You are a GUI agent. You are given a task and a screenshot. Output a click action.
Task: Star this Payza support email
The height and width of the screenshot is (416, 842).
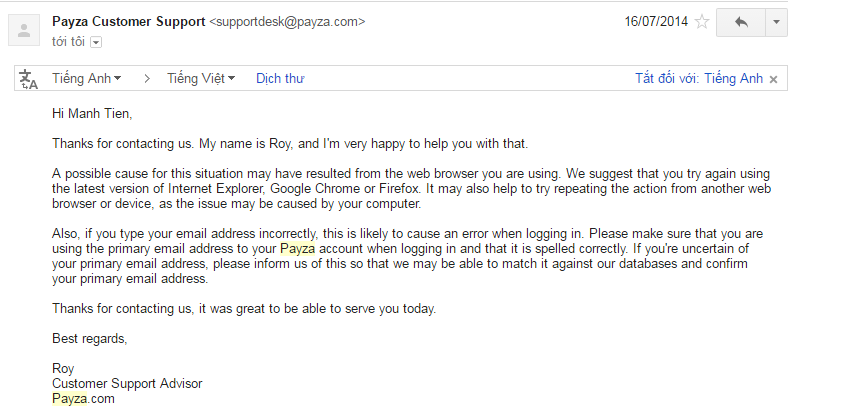pos(703,22)
